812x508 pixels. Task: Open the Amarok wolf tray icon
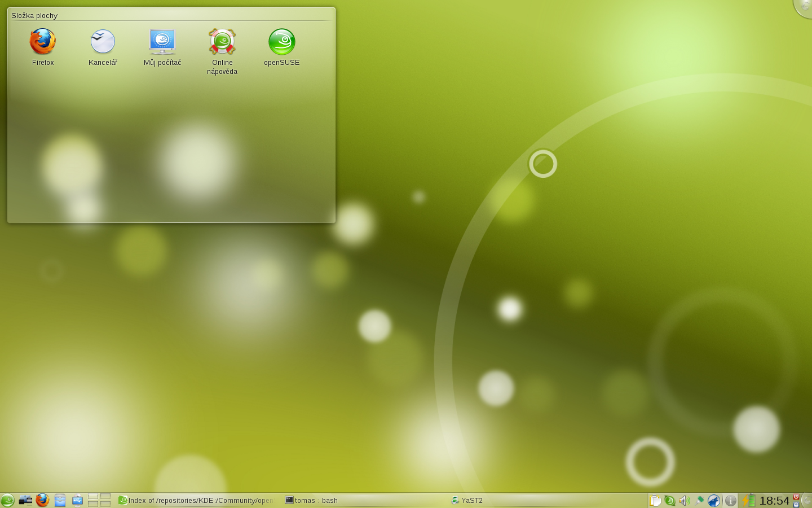tap(714, 501)
